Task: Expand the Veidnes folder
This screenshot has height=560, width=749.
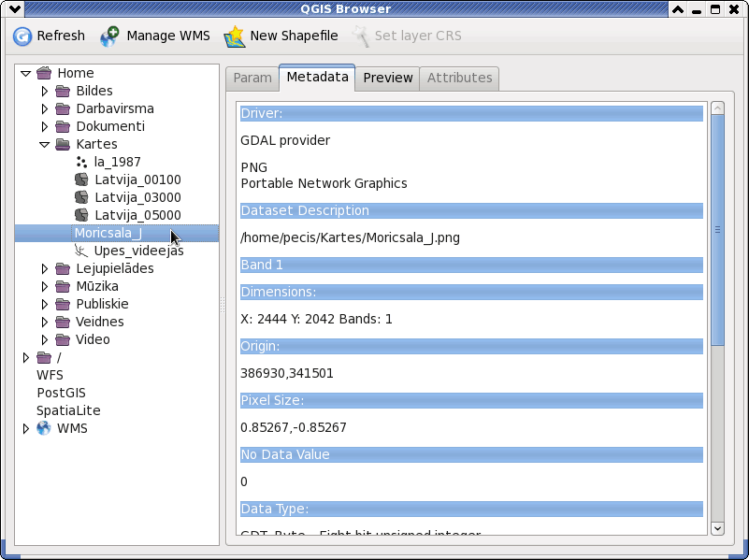Action: [x=45, y=322]
